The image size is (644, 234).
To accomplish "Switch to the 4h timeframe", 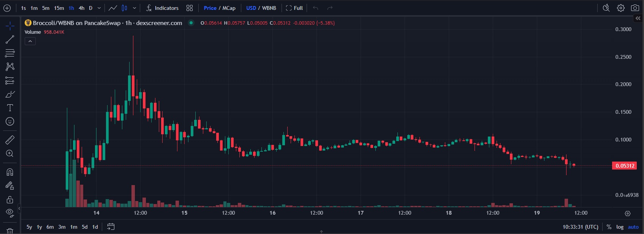I will pos(81,8).
